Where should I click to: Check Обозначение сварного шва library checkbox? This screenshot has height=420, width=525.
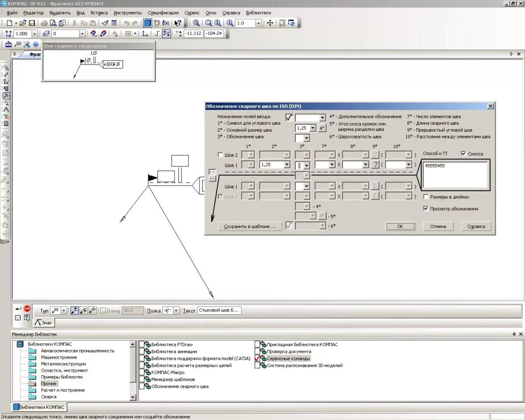pos(142,386)
